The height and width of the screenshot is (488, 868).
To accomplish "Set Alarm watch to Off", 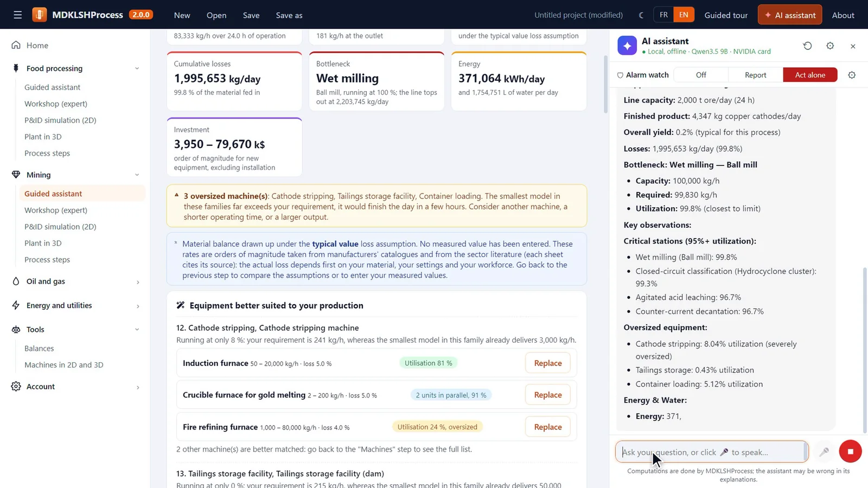I will tap(701, 75).
